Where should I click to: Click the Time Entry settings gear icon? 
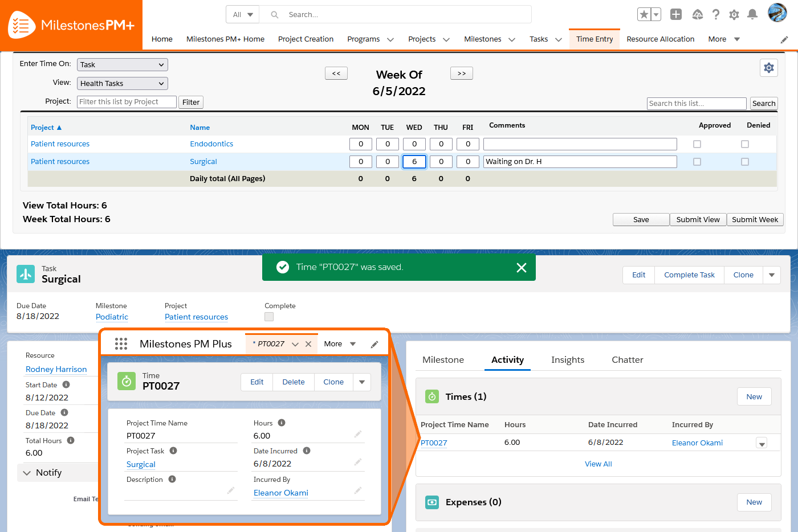click(769, 68)
